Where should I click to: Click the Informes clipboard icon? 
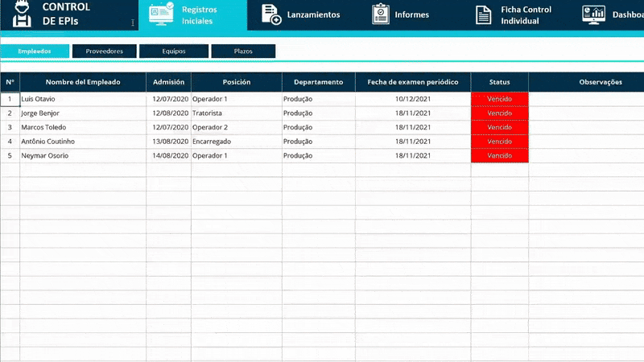381,14
